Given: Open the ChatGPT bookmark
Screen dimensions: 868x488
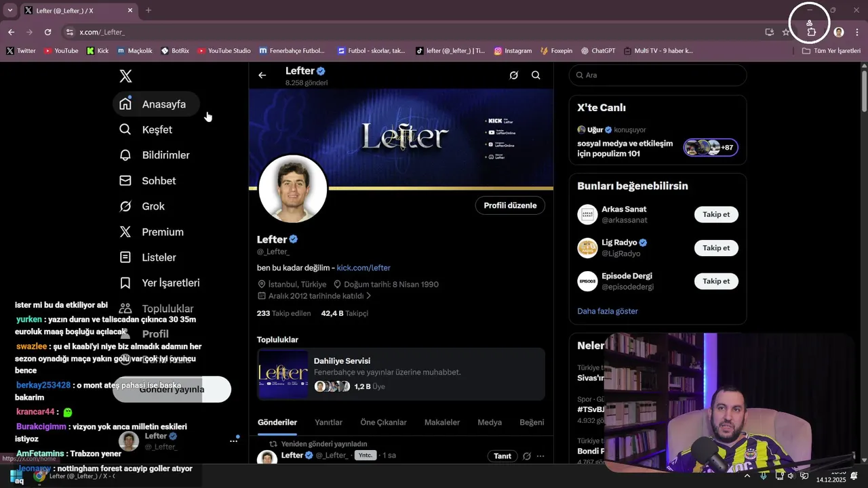Looking at the screenshot, I should 597,51.
